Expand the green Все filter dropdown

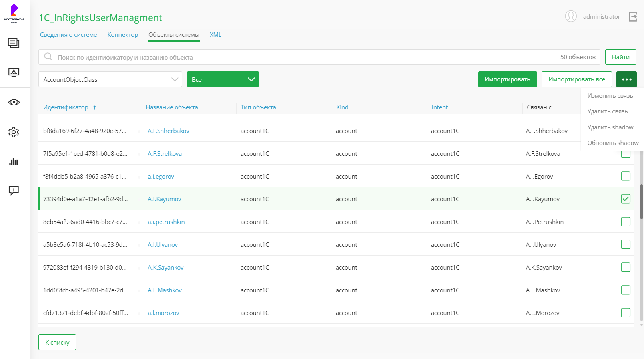click(x=223, y=79)
